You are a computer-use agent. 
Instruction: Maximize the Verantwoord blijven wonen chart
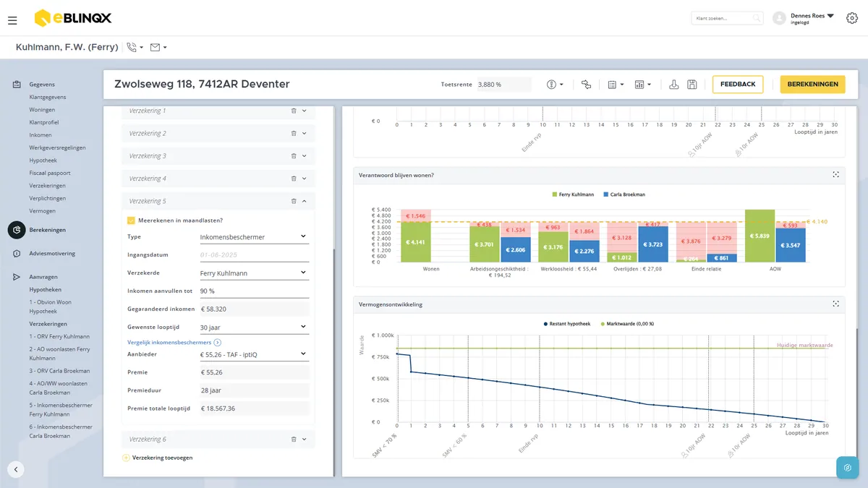(835, 175)
